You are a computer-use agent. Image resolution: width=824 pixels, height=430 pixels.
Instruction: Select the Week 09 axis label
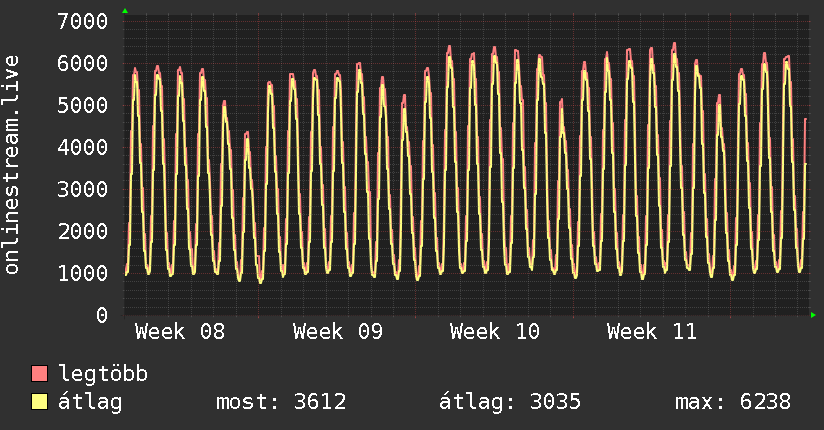pos(338,332)
